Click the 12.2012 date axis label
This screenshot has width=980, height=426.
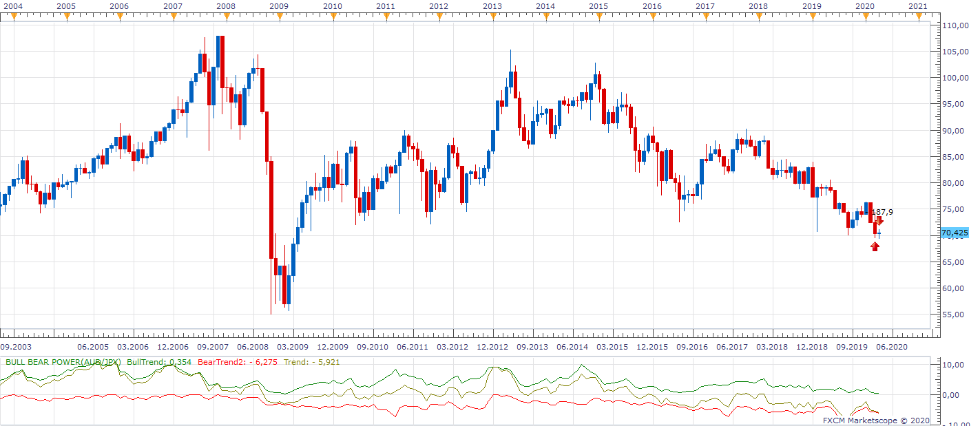point(492,348)
